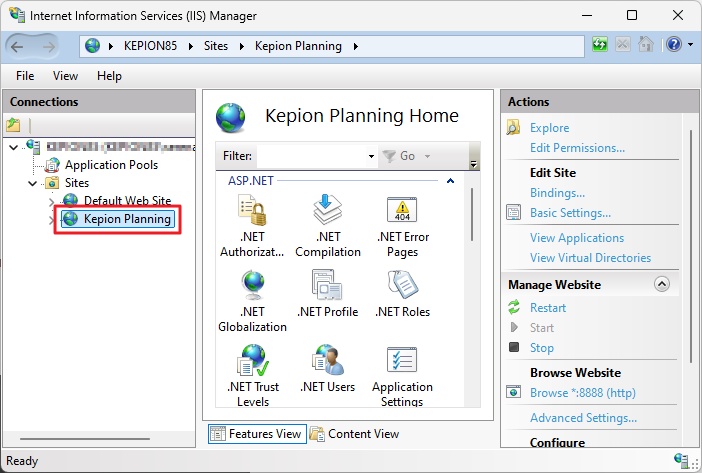Open Advanced Settings link
Viewport: 702px width, 473px height.
tap(583, 418)
